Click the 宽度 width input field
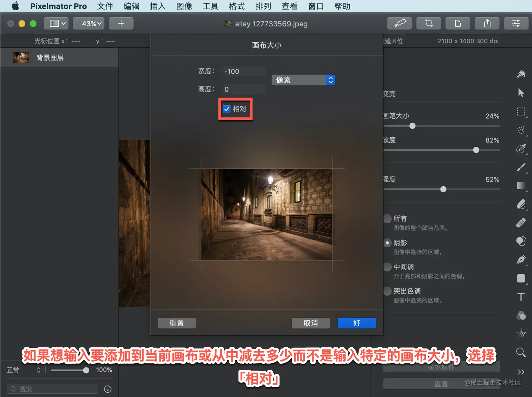532x397 pixels. click(x=244, y=71)
